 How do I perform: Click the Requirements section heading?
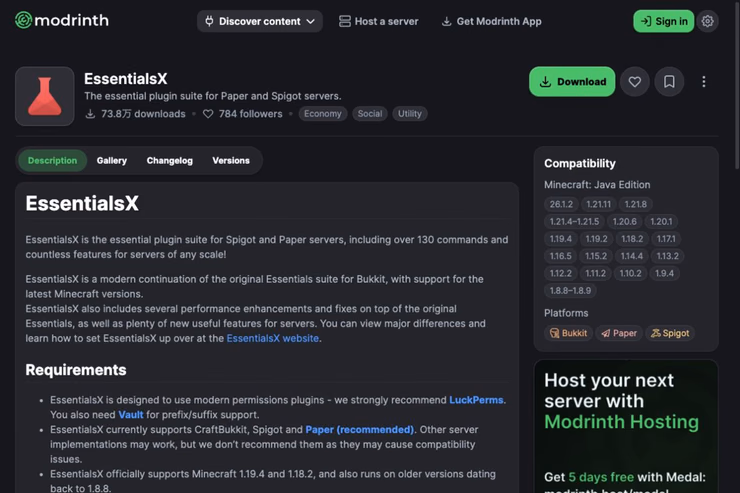coord(76,370)
